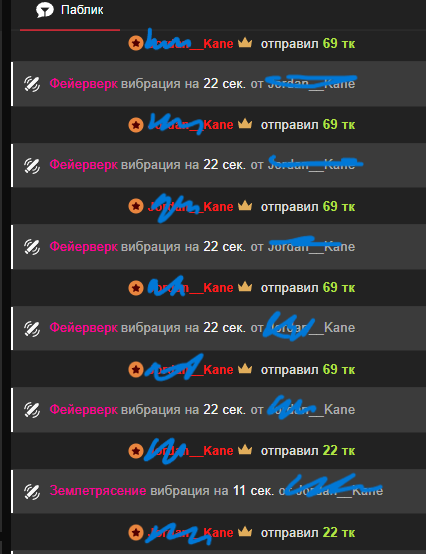
Task: Click the Фейерверк label in the last Фейерверк message
Action: 83,409
